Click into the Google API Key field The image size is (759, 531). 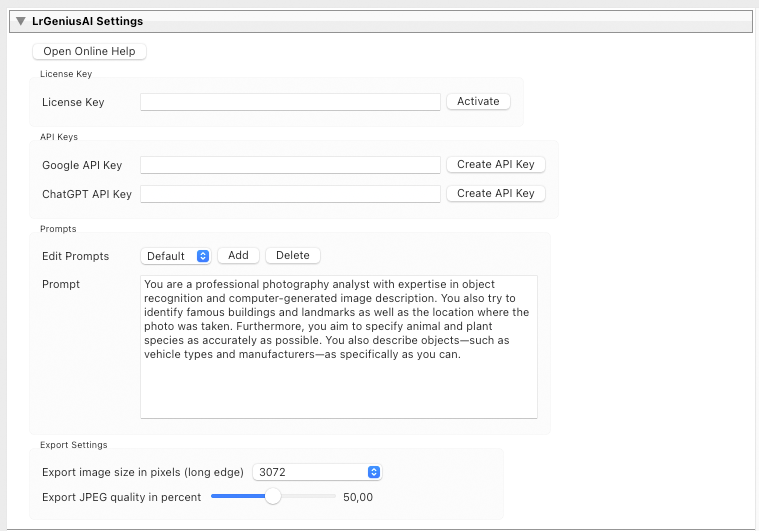290,165
